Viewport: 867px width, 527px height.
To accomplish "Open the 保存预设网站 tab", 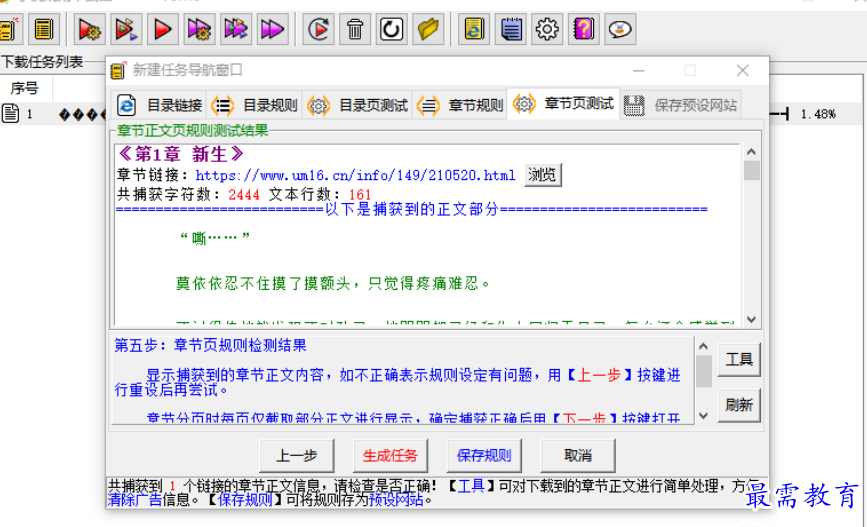I will coord(680,105).
